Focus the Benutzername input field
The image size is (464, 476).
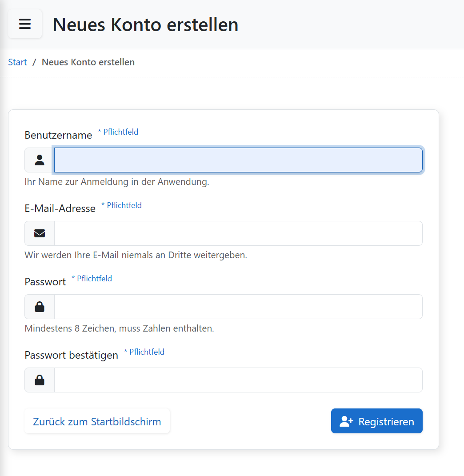pyautogui.click(x=238, y=160)
